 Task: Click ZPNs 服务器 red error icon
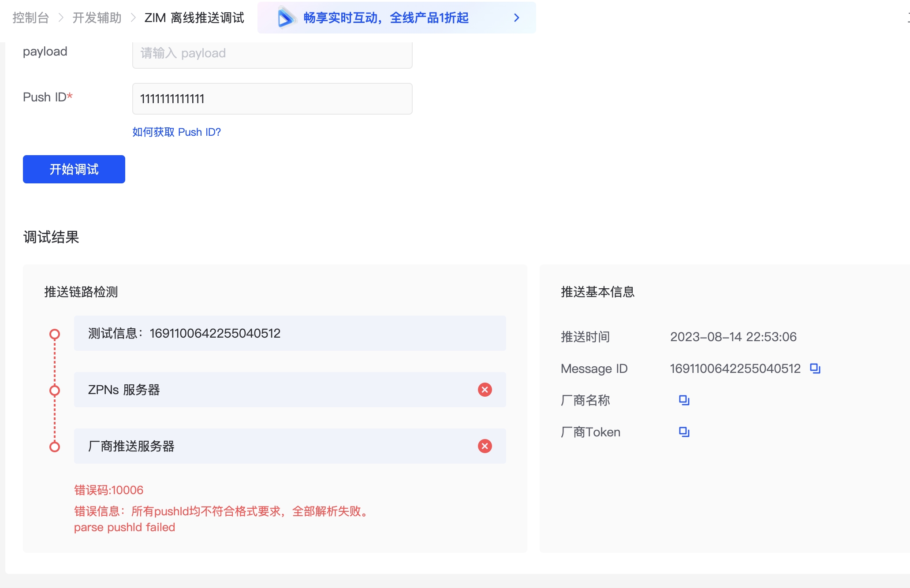(x=485, y=390)
